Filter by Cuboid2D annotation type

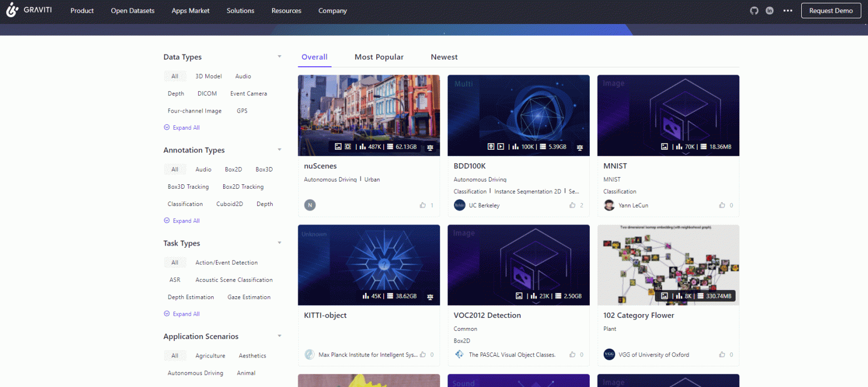[230, 204]
